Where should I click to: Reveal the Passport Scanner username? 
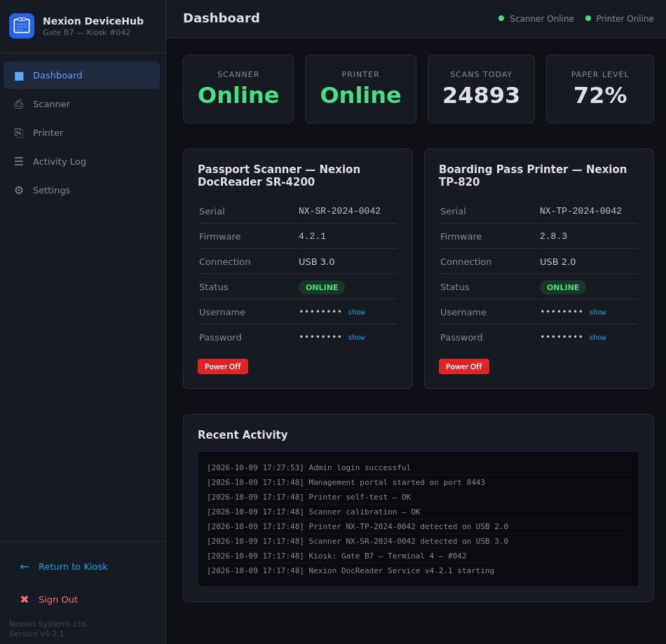(356, 313)
